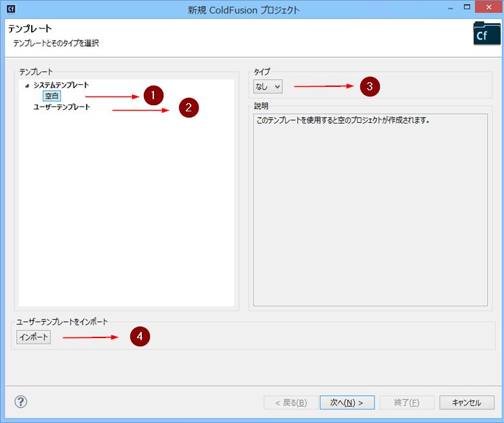Click the Cf icon in the title bar
Screen dimensions: 504x423
[11, 9]
